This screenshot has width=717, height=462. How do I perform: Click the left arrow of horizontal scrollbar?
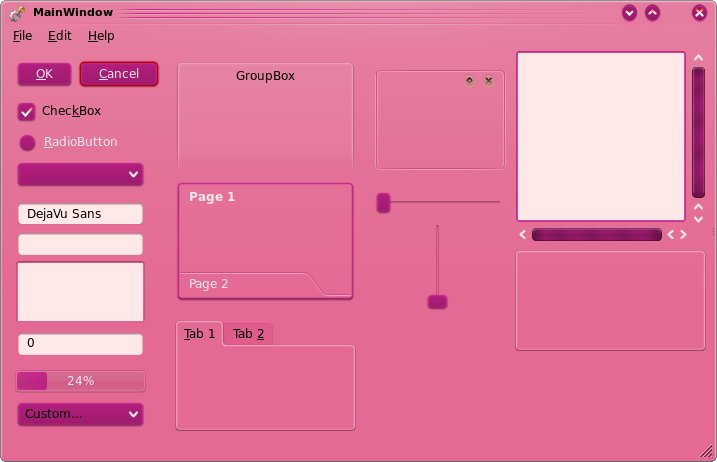tap(523, 235)
